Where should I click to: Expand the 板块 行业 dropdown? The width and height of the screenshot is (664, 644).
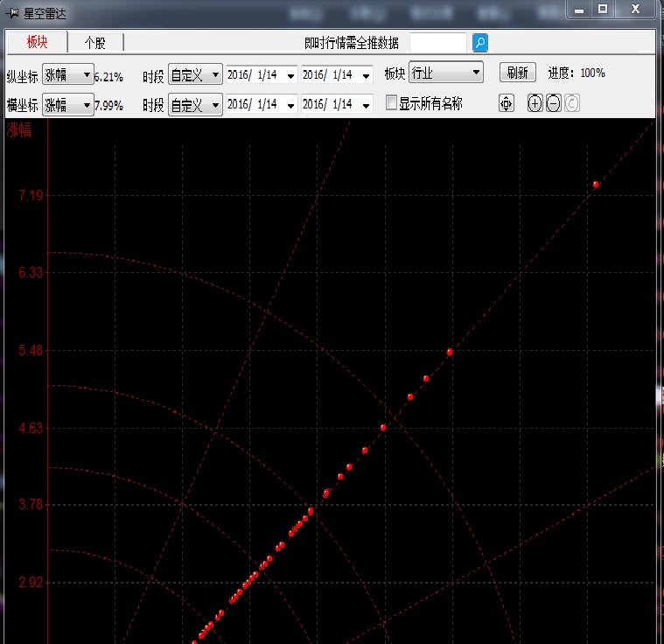click(x=446, y=73)
